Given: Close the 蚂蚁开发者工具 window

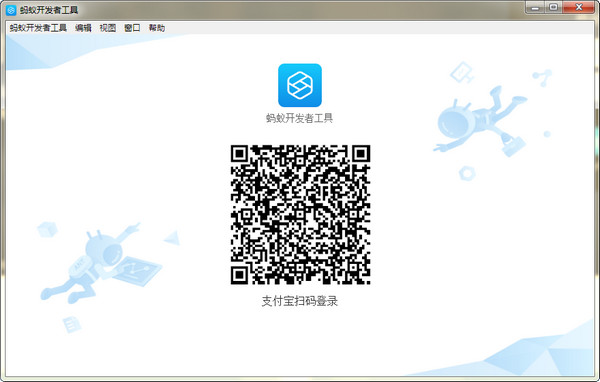Looking at the screenshot, I should pyautogui.click(x=579, y=7).
